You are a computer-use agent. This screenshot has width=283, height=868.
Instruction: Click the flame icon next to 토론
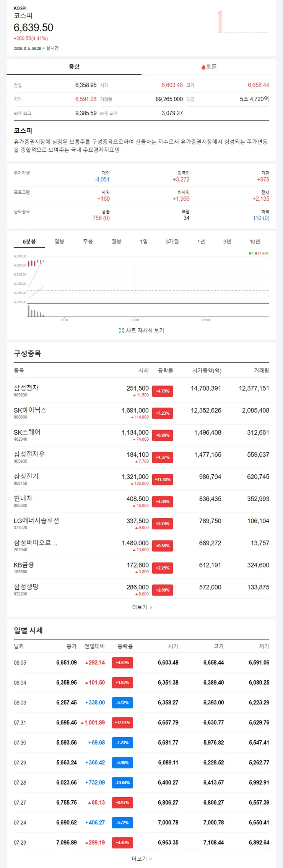click(203, 67)
